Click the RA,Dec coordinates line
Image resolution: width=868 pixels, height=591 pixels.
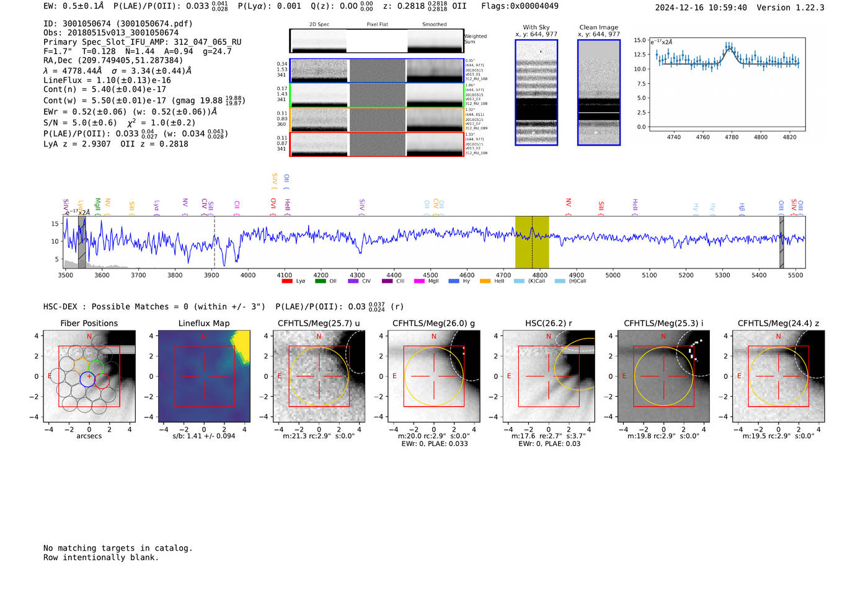[x=113, y=60]
